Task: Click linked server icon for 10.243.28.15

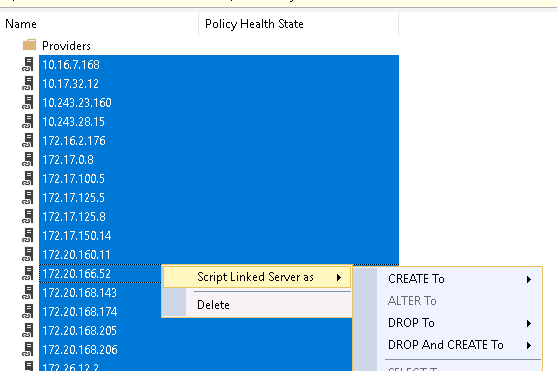Action: [x=28, y=122]
